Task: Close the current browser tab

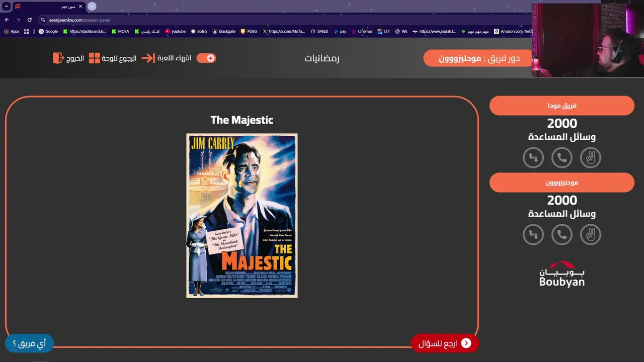Action: (x=80, y=7)
